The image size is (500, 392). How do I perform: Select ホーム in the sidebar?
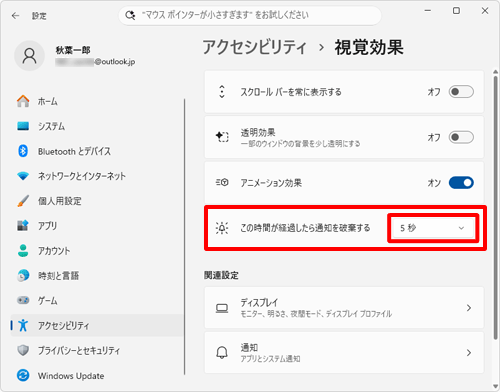coord(97,101)
